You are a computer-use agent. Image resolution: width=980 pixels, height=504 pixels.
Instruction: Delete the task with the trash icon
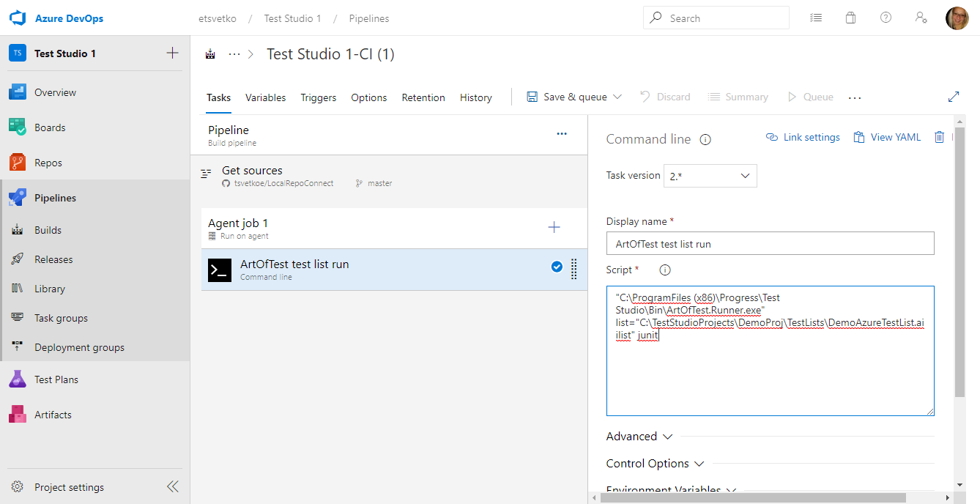pos(940,137)
